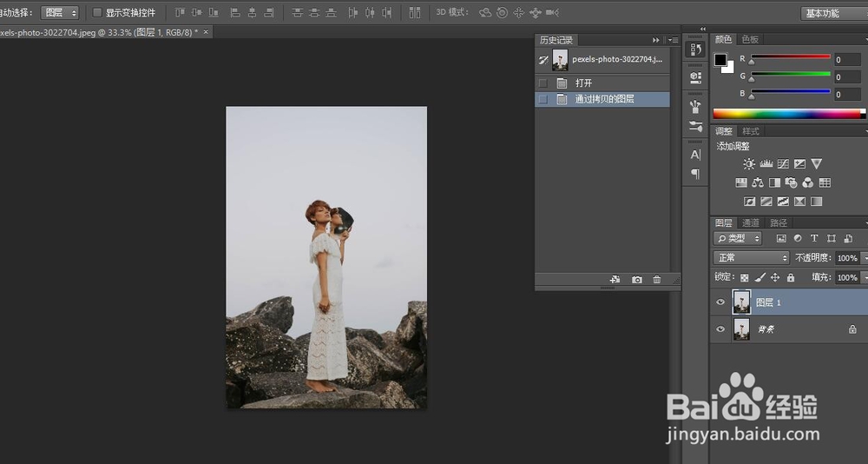
Task: Click the 不透明度 opacity value field
Action: coord(846,258)
